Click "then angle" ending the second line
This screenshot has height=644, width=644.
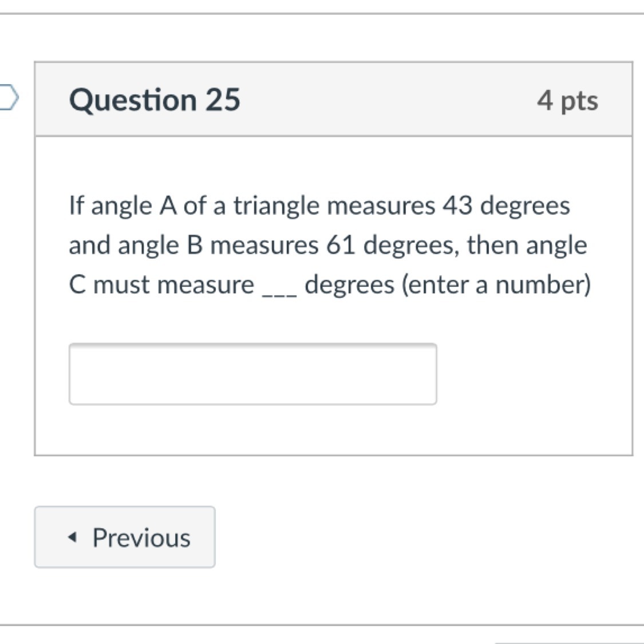coord(527,245)
